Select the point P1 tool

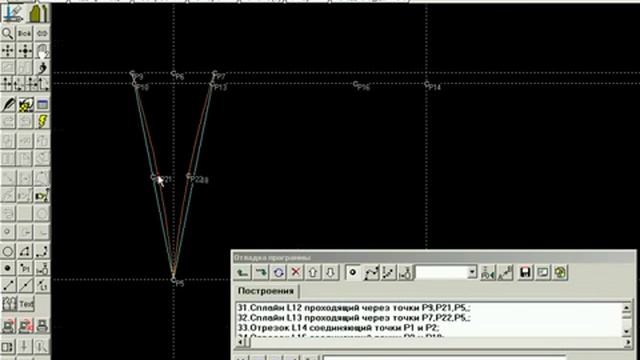click(25, 268)
